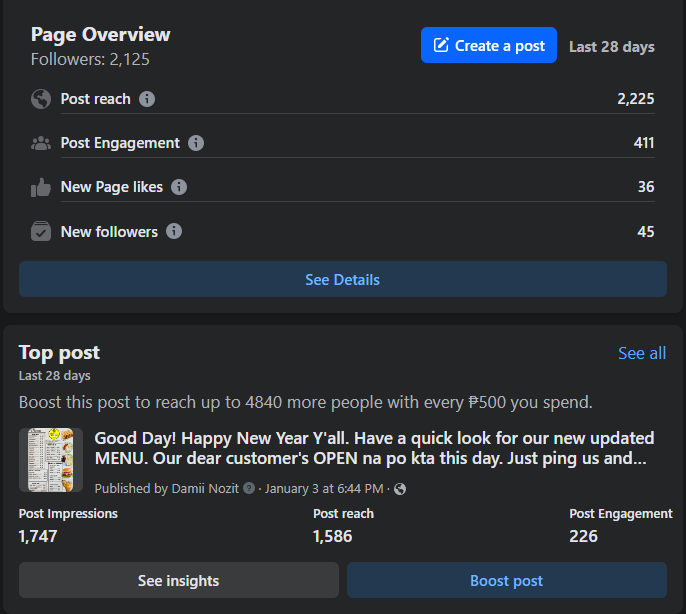This screenshot has height=614, width=686.
Task: Click the globe icon for Post reach
Action: [x=41, y=99]
